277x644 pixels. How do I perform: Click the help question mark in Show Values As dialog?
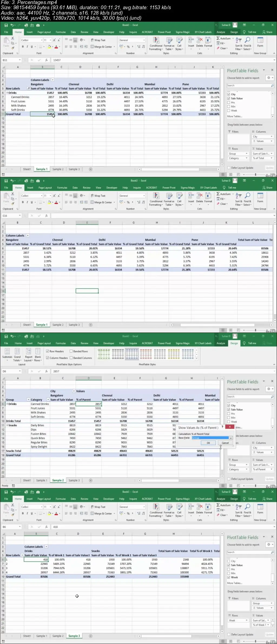(222, 427)
